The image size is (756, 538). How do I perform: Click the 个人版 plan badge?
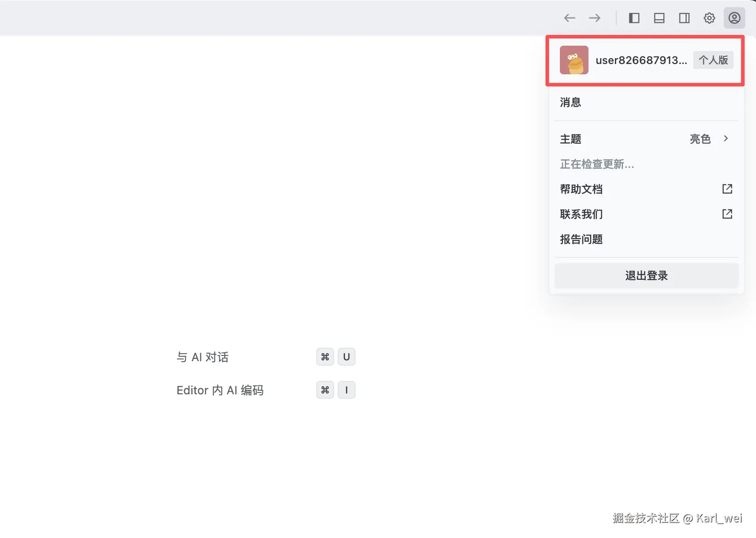tap(713, 60)
